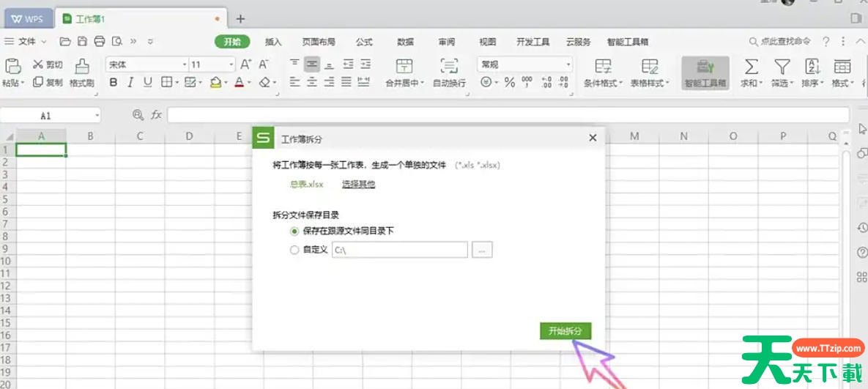Screen dimensions: 868x389
Task: Click the Cut scissors icon
Action: point(38,64)
